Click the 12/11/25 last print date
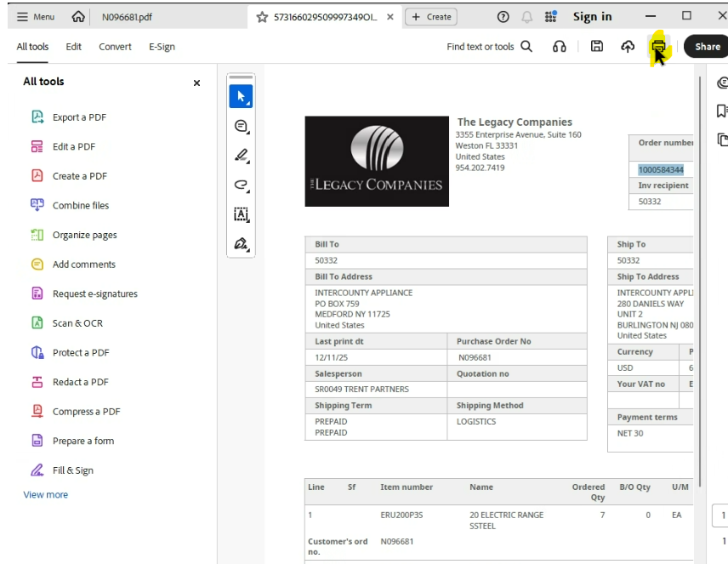Viewport: 728px width, 564px height. point(331,357)
